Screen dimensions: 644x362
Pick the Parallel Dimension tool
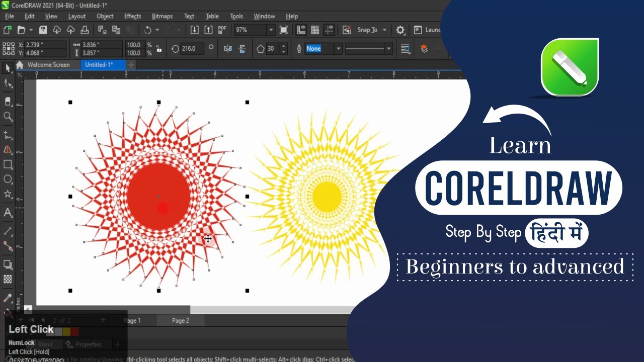[x=8, y=231]
